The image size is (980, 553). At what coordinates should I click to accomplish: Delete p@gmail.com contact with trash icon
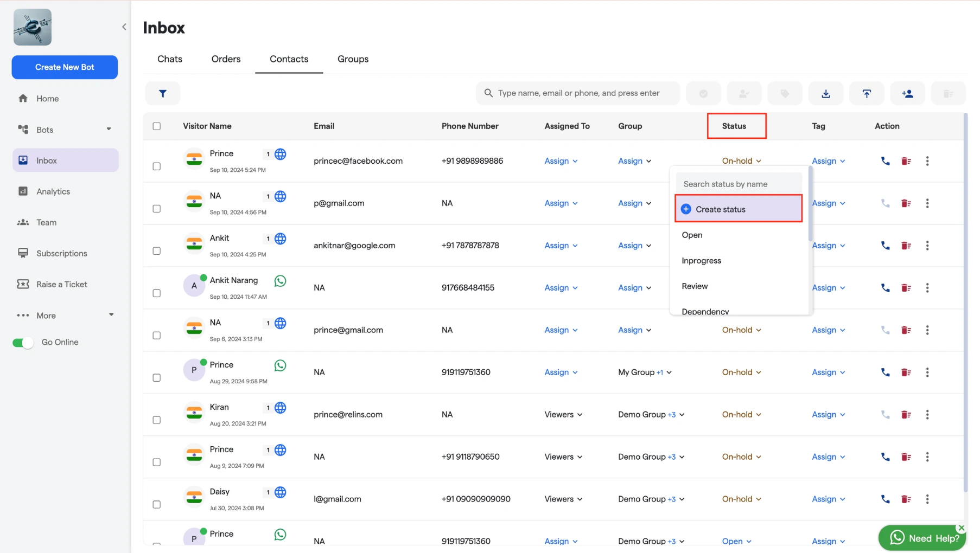tap(906, 203)
